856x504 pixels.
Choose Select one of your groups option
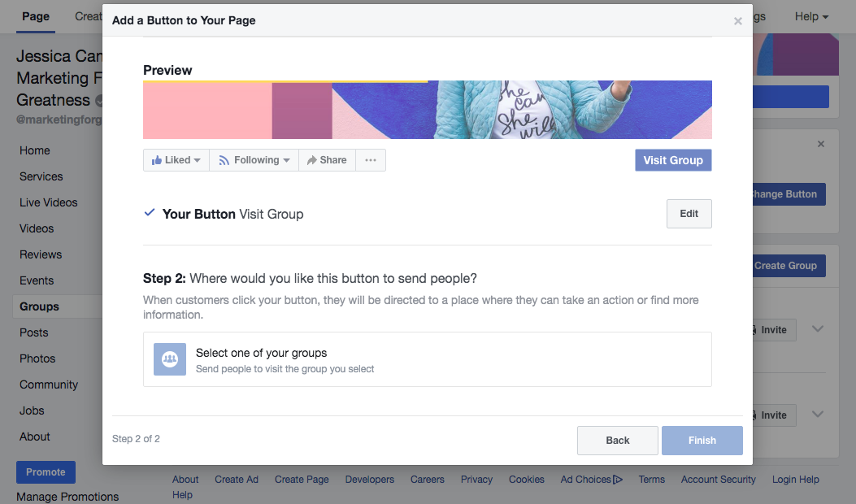click(x=428, y=359)
